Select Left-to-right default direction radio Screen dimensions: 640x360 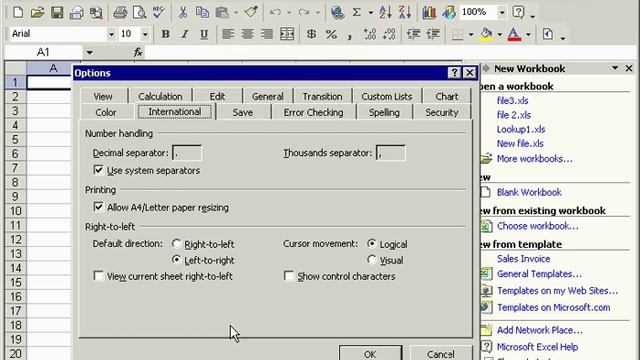(x=176, y=260)
